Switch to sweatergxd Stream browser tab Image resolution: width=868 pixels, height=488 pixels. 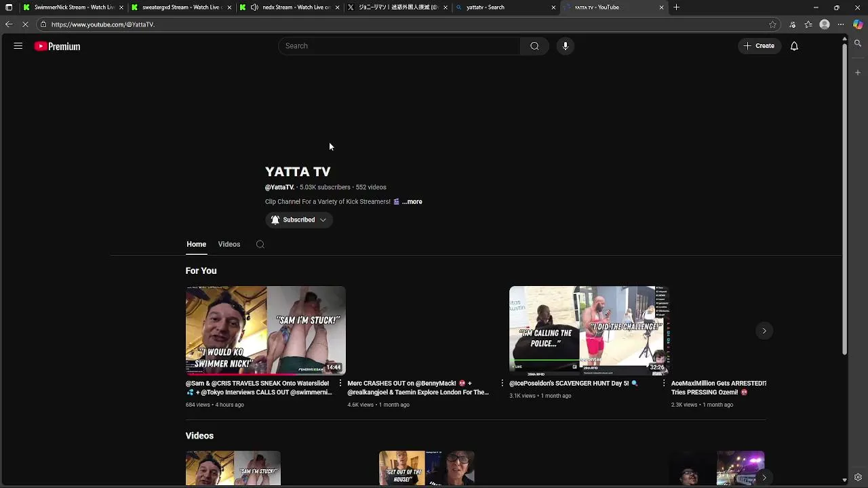tap(181, 7)
